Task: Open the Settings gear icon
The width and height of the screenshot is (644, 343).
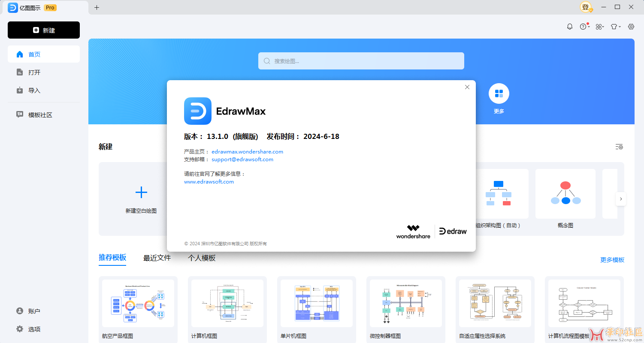Action: 631,26
